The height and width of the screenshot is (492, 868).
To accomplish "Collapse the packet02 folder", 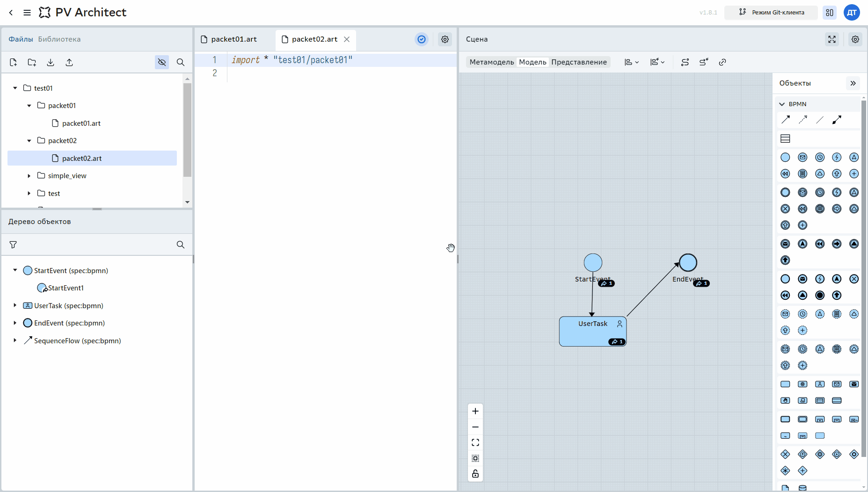I will [x=29, y=141].
